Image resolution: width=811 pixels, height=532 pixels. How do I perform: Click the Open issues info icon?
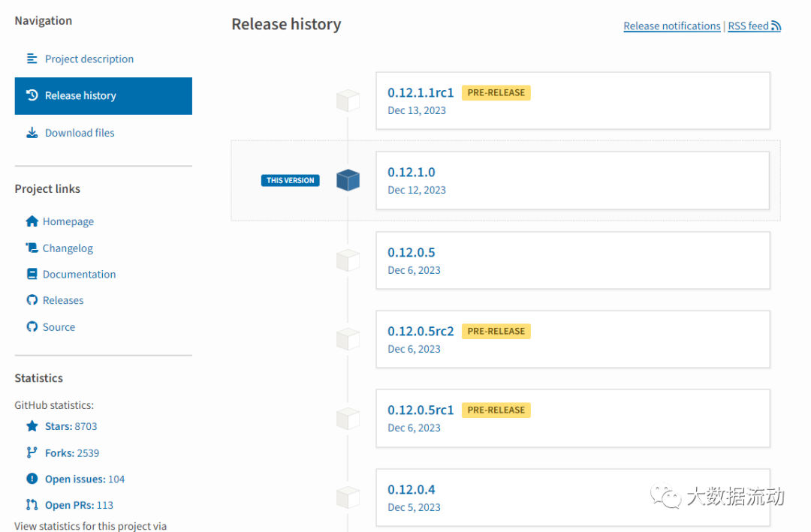[x=30, y=478]
